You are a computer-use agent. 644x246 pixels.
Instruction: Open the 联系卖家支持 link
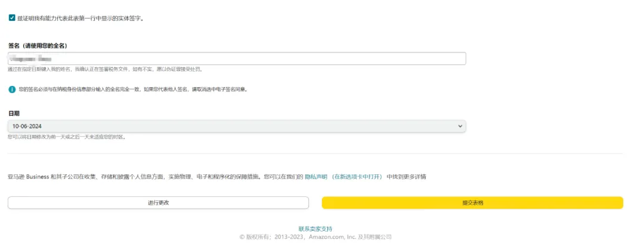point(315,229)
